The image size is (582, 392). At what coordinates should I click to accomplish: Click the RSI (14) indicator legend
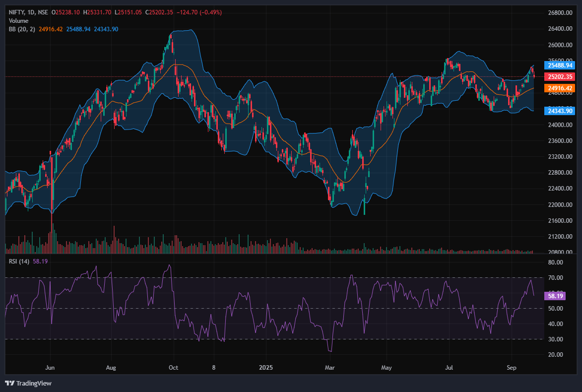point(19,261)
